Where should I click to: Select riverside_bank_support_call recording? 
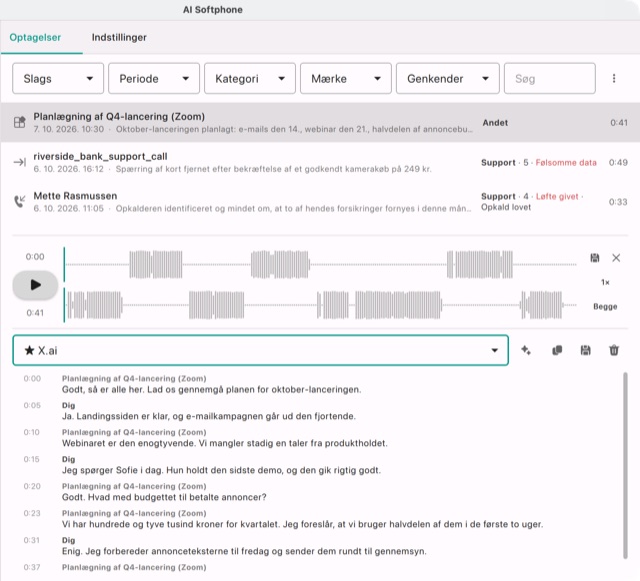tap(320, 162)
